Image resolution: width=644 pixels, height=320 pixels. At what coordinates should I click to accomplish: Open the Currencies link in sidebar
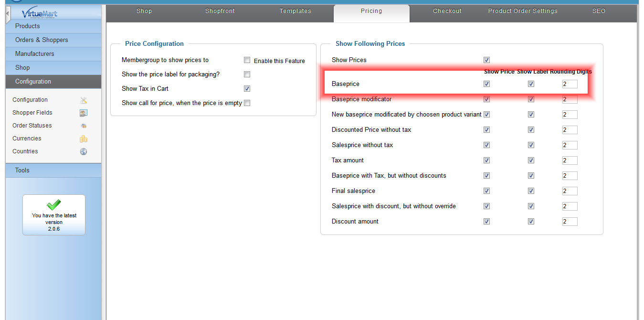pyautogui.click(x=27, y=139)
